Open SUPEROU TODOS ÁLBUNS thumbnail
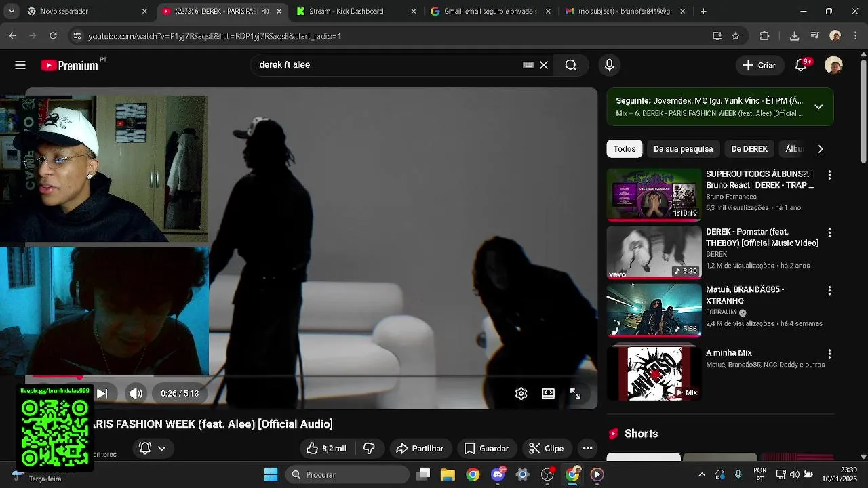 tap(654, 195)
